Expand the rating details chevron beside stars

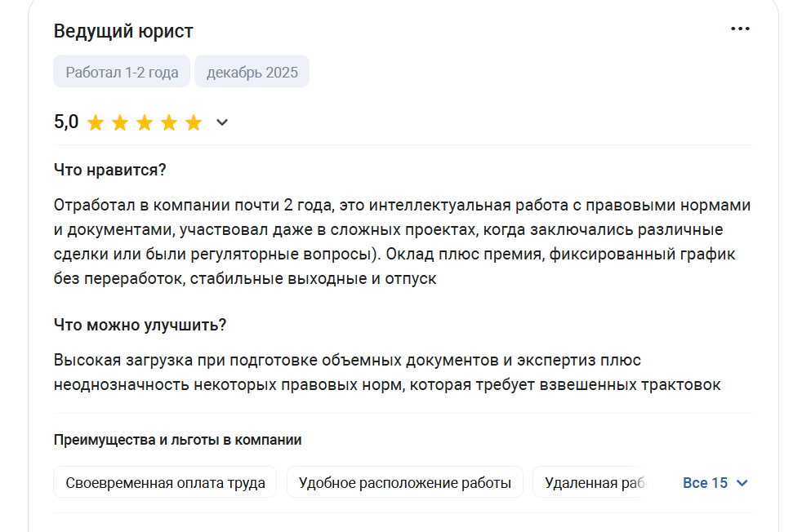click(x=222, y=122)
